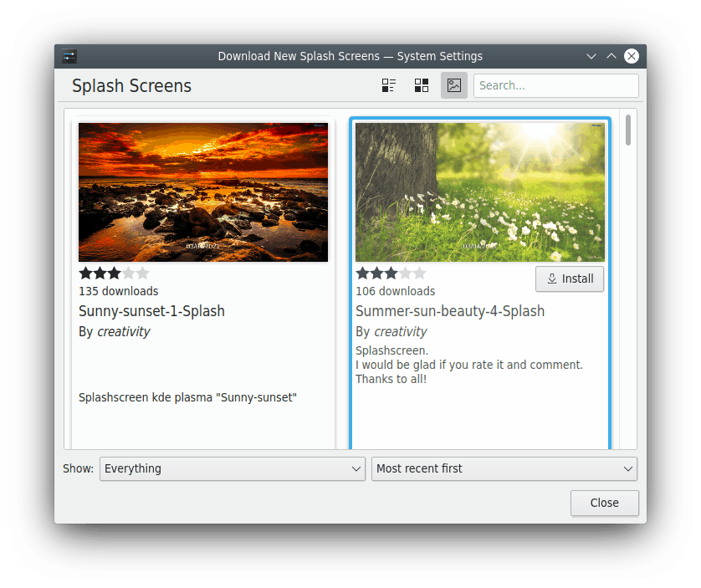This screenshot has width=701, height=588.
Task: Install Summer-sun-beauty-4-Splash
Action: 570,279
